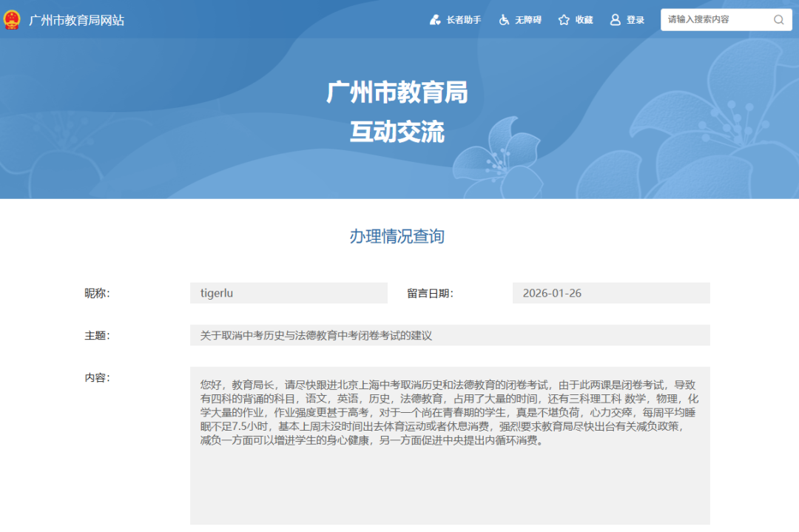Select the 主题 subject field about 中考建议
This screenshot has height=532, width=799.
click(451, 335)
